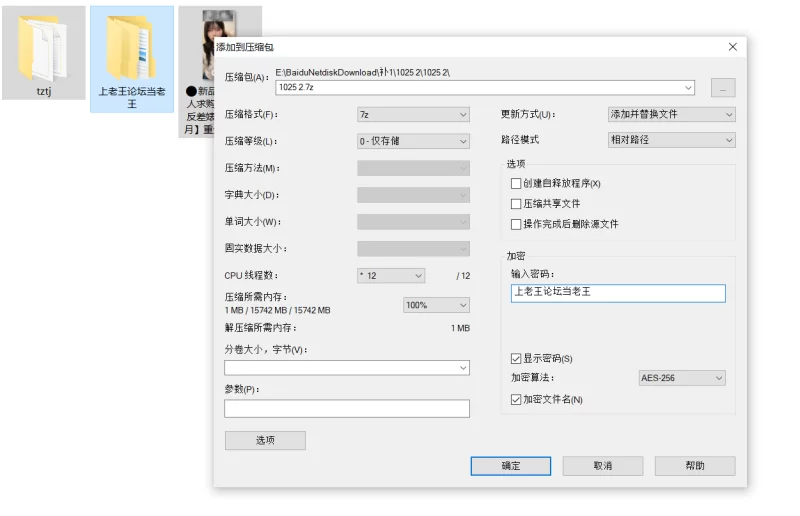Expand the 路径模式 dropdown

[671, 140]
